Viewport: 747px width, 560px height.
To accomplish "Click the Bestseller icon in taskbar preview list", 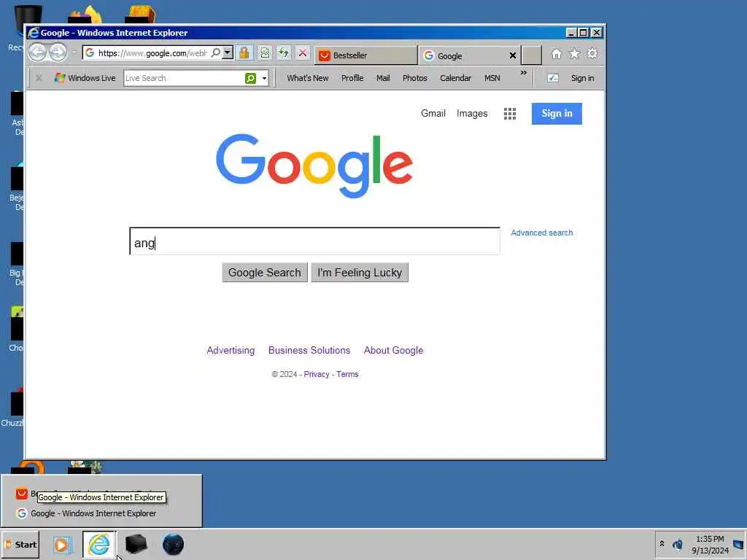I will click(x=21, y=494).
